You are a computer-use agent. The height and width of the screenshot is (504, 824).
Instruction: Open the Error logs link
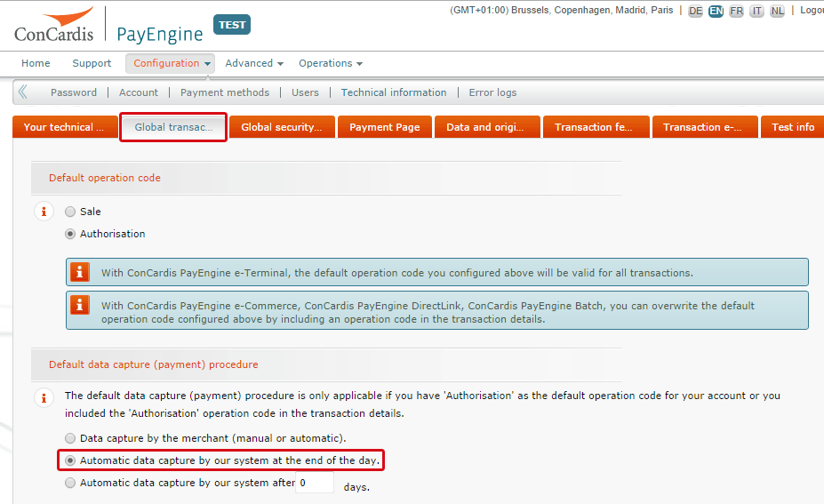(492, 92)
